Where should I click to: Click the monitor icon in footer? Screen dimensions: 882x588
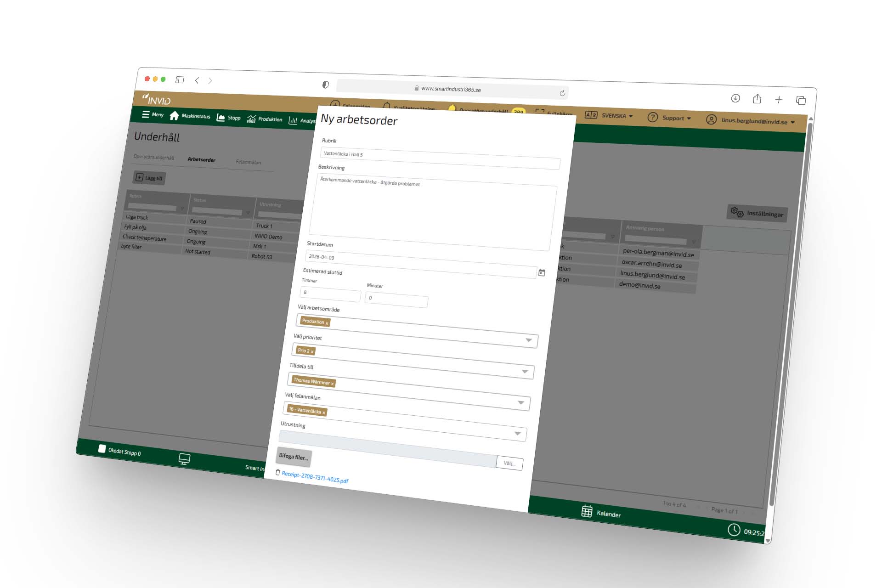(184, 459)
